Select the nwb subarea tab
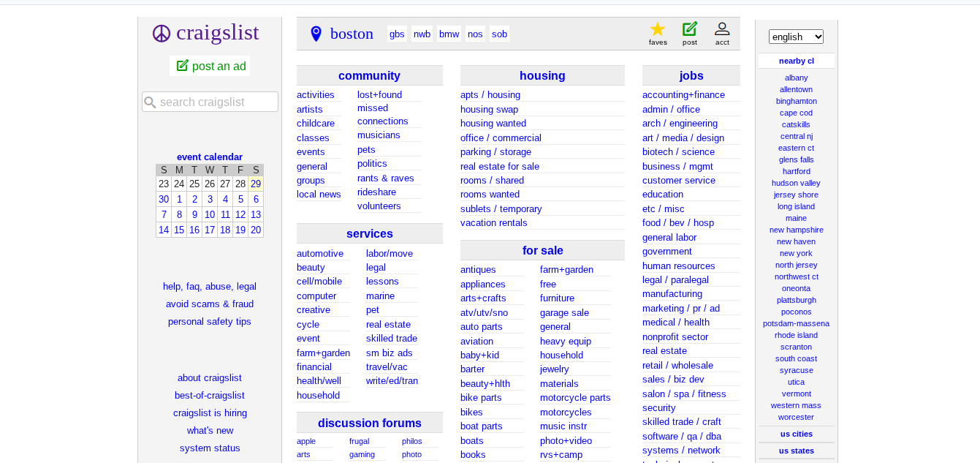 coord(422,34)
